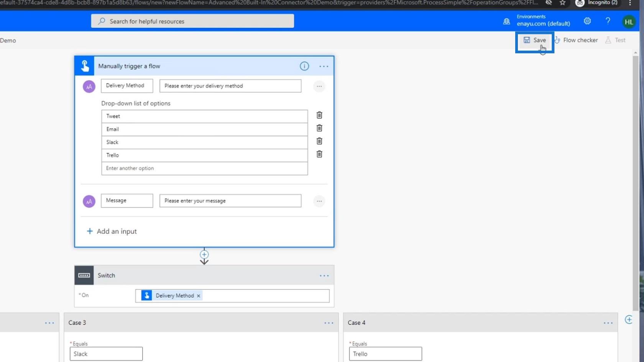
Task: Bookmark page with browser star icon
Action: [562, 3]
